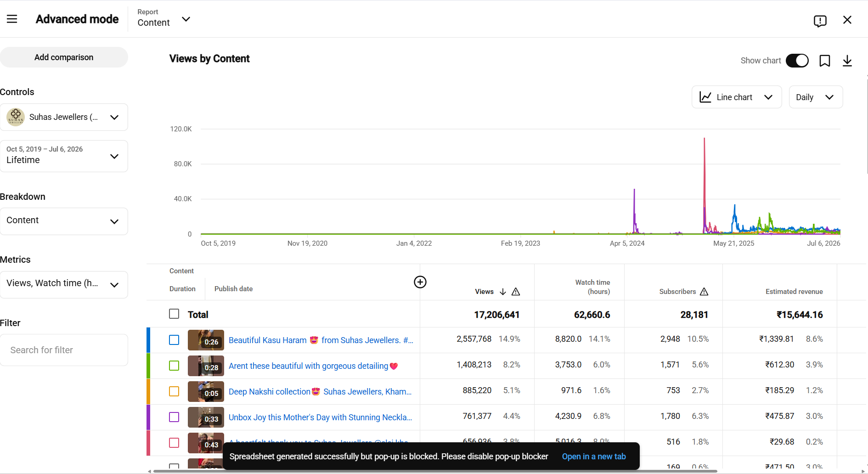Sort by Views using the down arrow
Image resolution: width=868 pixels, height=474 pixels.
[x=503, y=292]
